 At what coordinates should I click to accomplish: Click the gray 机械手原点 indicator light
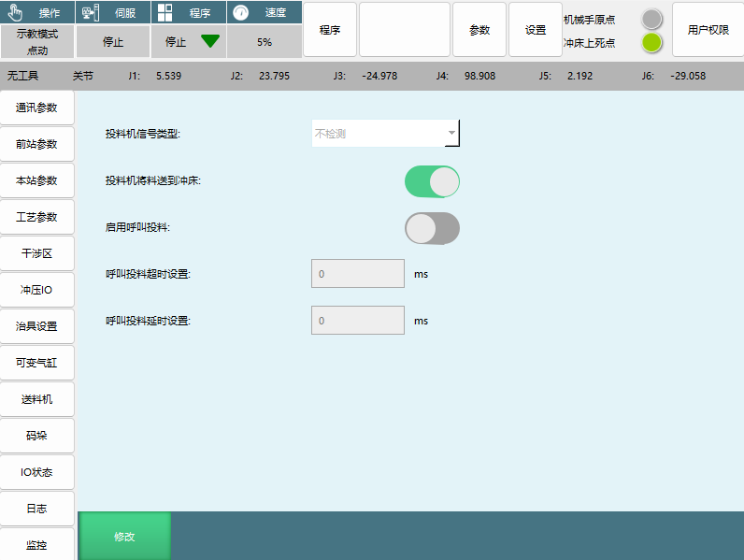[652, 19]
